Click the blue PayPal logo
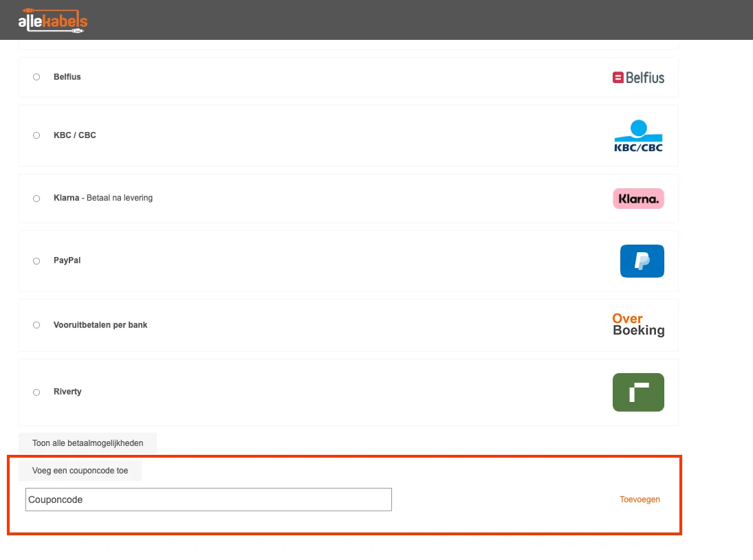This screenshot has width=753, height=560. (642, 261)
